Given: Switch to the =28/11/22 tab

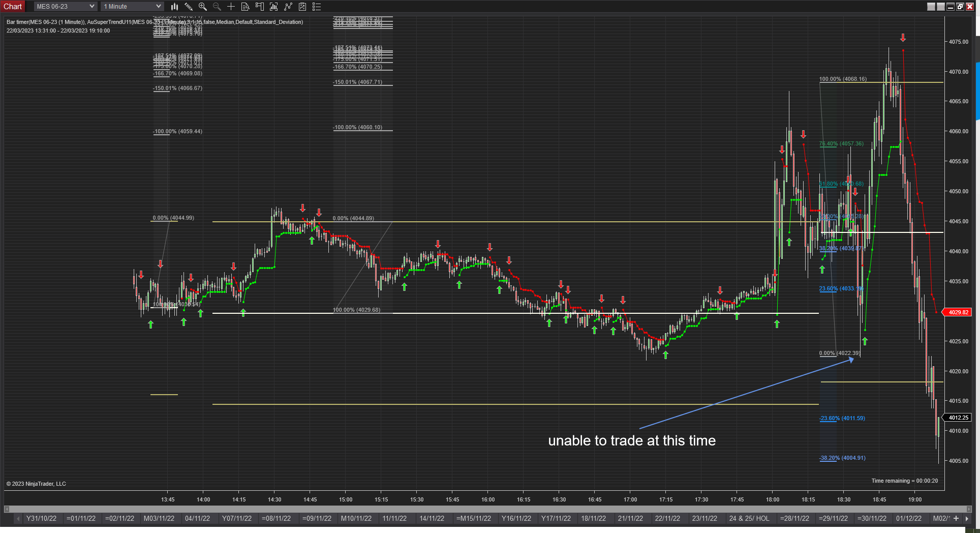Looking at the screenshot, I should coord(795,519).
